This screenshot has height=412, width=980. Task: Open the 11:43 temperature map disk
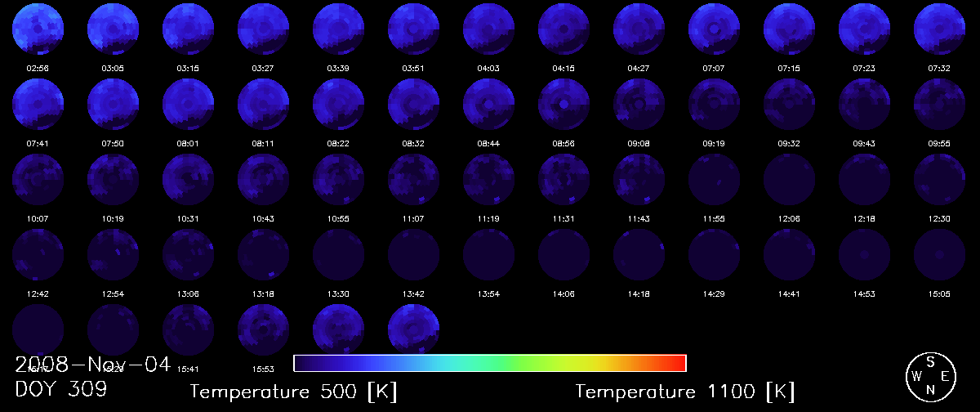[x=639, y=180]
